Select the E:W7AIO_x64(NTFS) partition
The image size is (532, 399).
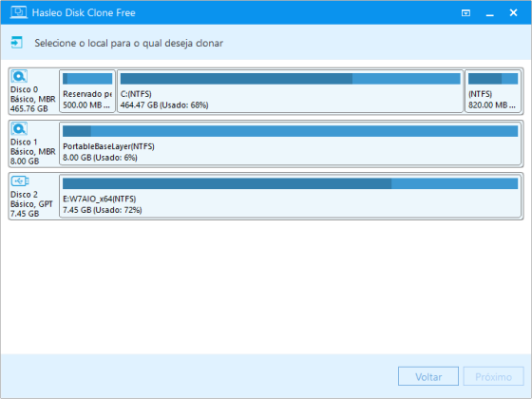[290, 196]
